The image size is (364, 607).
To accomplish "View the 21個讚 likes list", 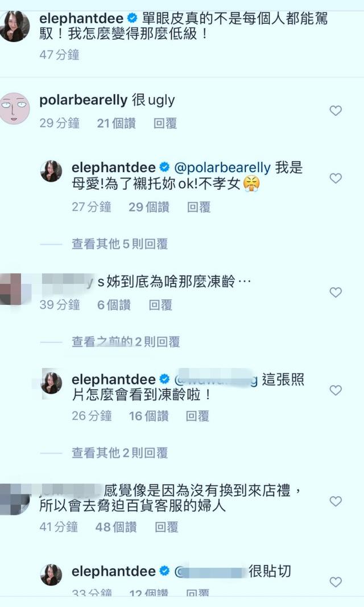I will (117, 123).
